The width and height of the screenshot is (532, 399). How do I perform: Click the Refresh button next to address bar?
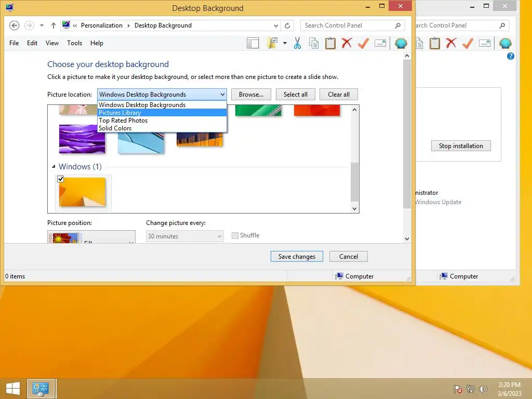click(x=287, y=25)
